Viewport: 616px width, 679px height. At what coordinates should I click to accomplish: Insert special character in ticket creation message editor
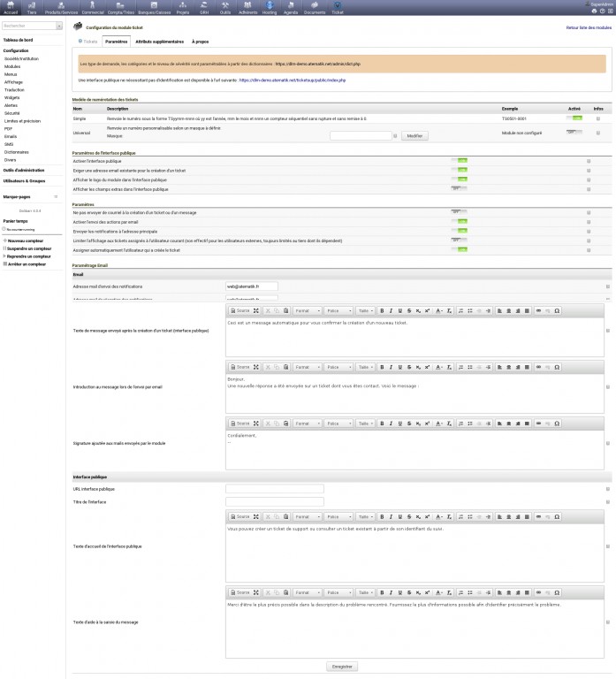click(557, 311)
